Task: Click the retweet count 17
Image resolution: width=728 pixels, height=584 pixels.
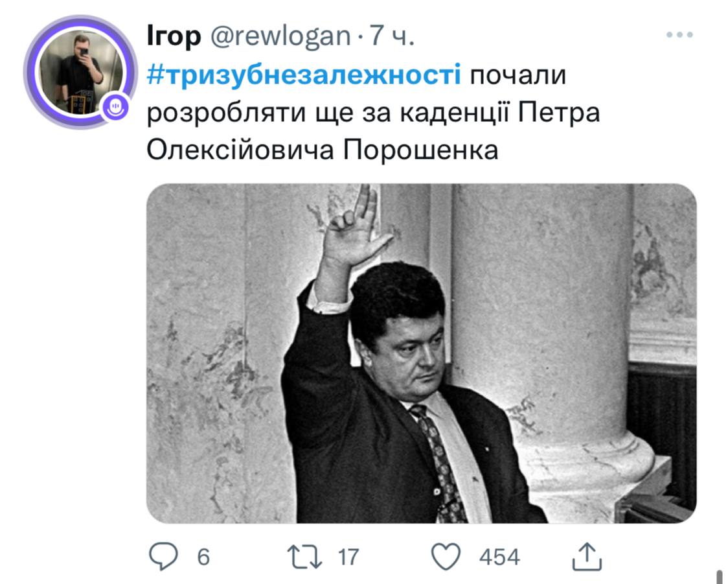Action: pos(348,557)
